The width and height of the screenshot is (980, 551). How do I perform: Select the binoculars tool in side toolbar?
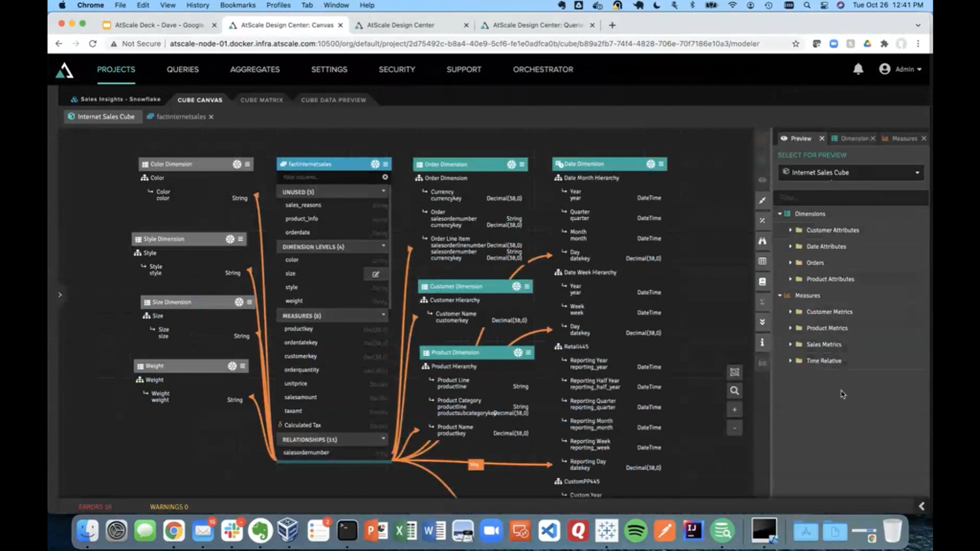tap(763, 241)
